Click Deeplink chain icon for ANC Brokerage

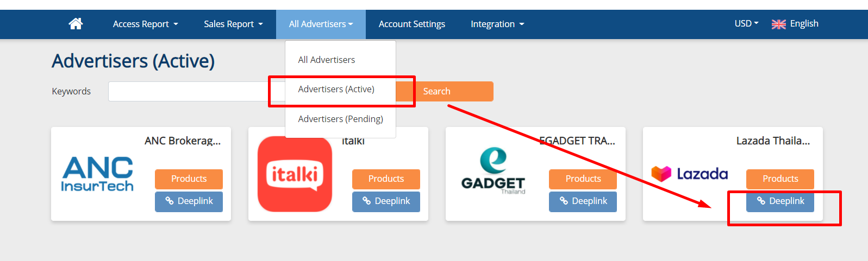click(170, 201)
